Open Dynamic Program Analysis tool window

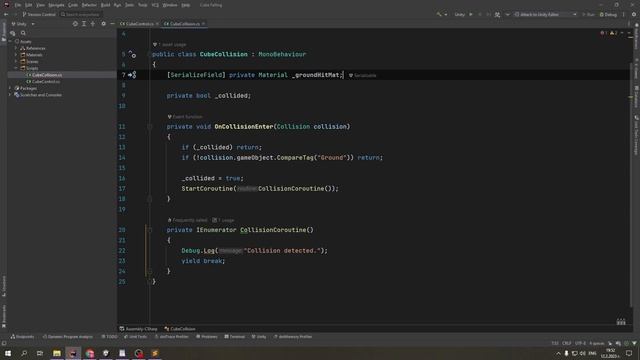pyautogui.click(x=68, y=337)
